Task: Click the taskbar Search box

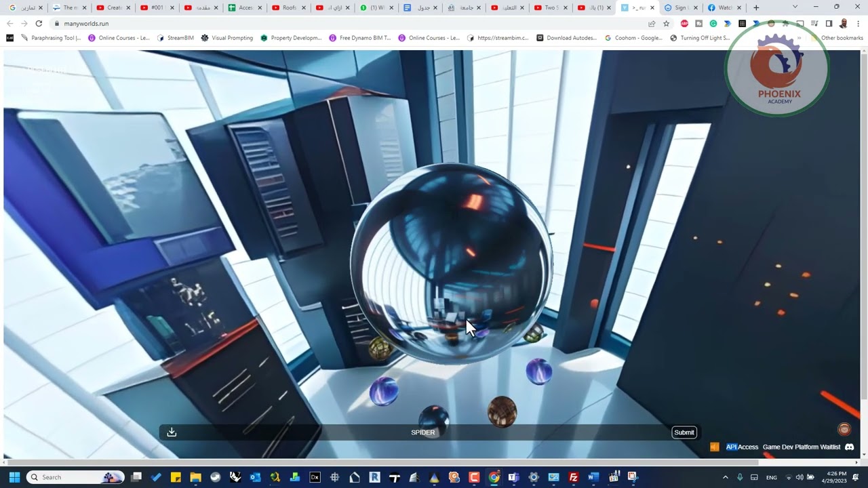Action: [x=75, y=477]
